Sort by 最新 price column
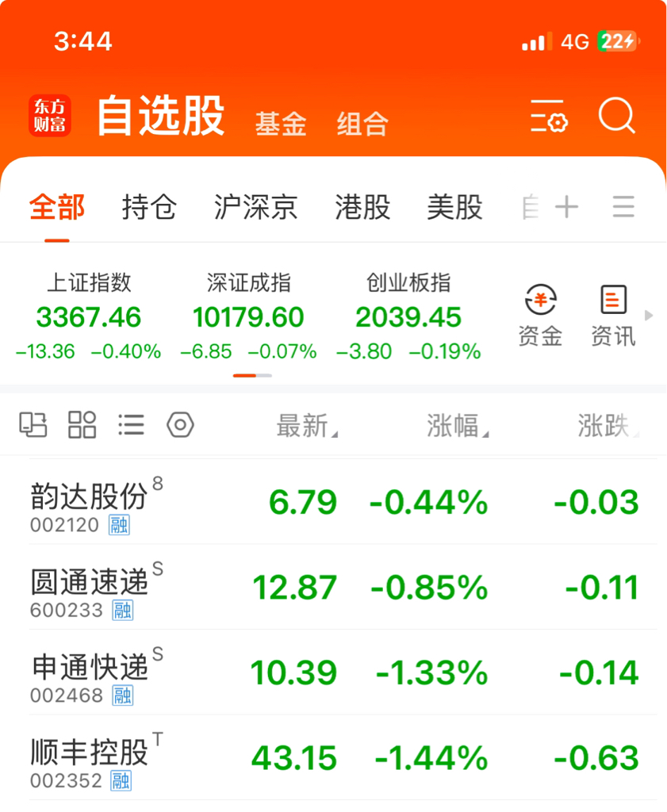 (x=307, y=426)
